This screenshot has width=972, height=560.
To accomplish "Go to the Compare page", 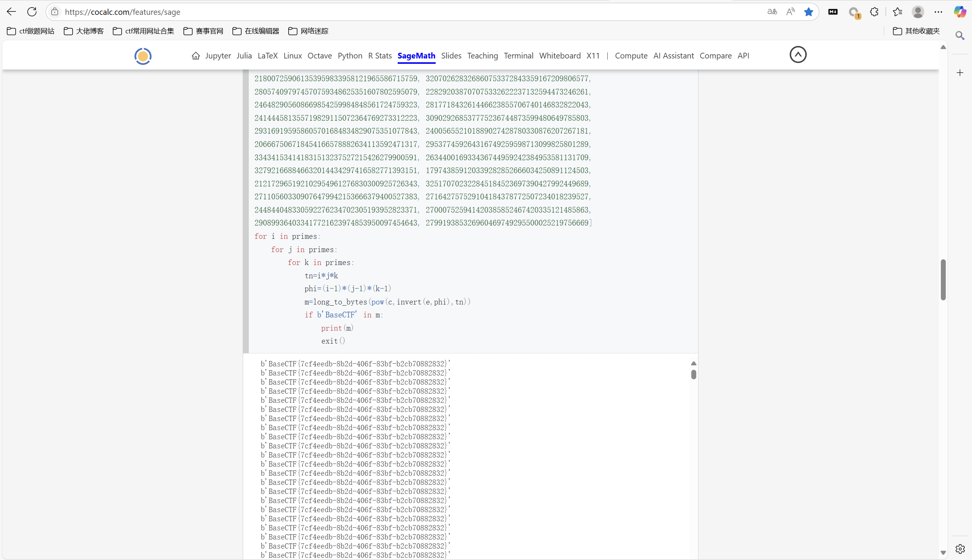I will point(715,56).
